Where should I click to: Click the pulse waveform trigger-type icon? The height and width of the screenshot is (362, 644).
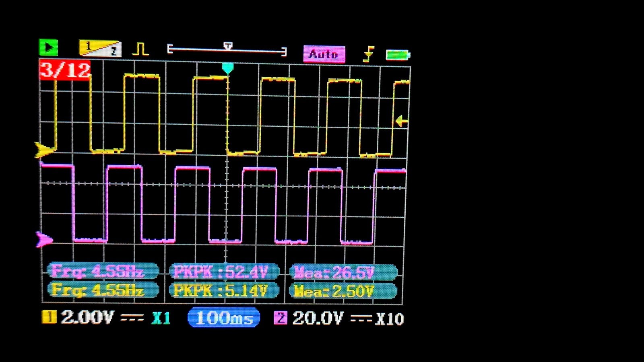140,49
